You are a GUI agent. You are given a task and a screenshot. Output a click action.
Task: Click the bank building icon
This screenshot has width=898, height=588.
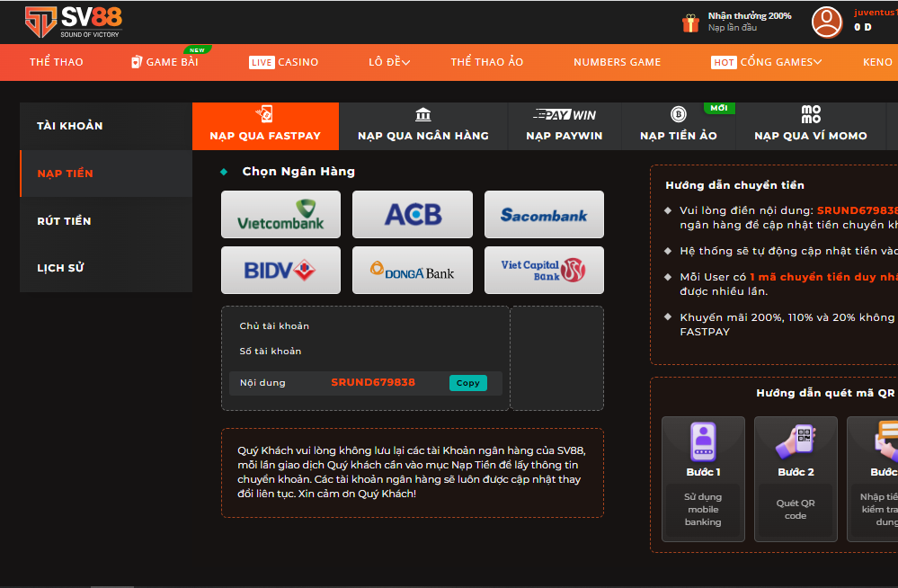423,114
